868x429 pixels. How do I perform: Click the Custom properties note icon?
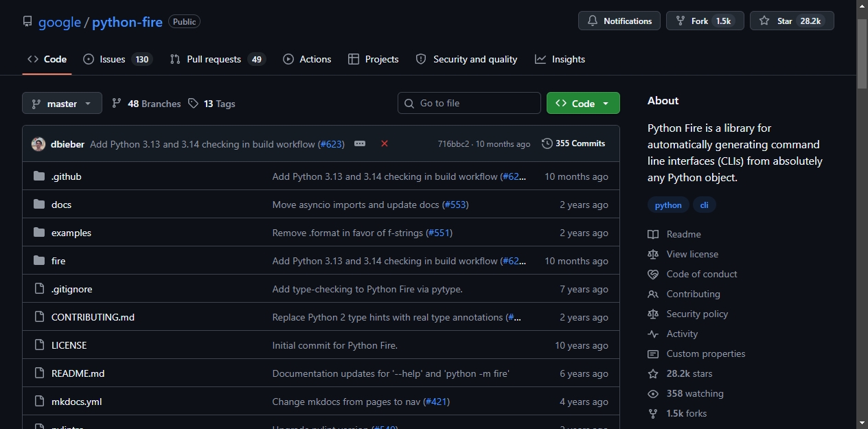pos(653,353)
